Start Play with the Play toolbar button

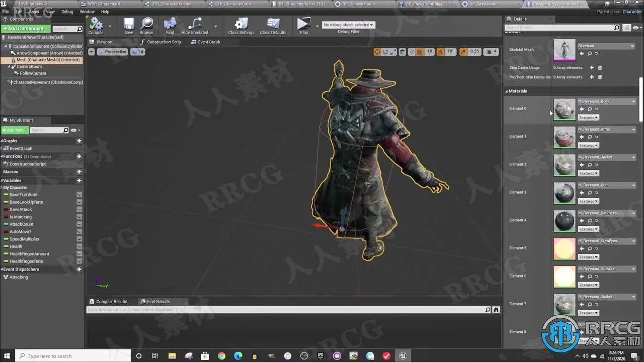tap(303, 26)
